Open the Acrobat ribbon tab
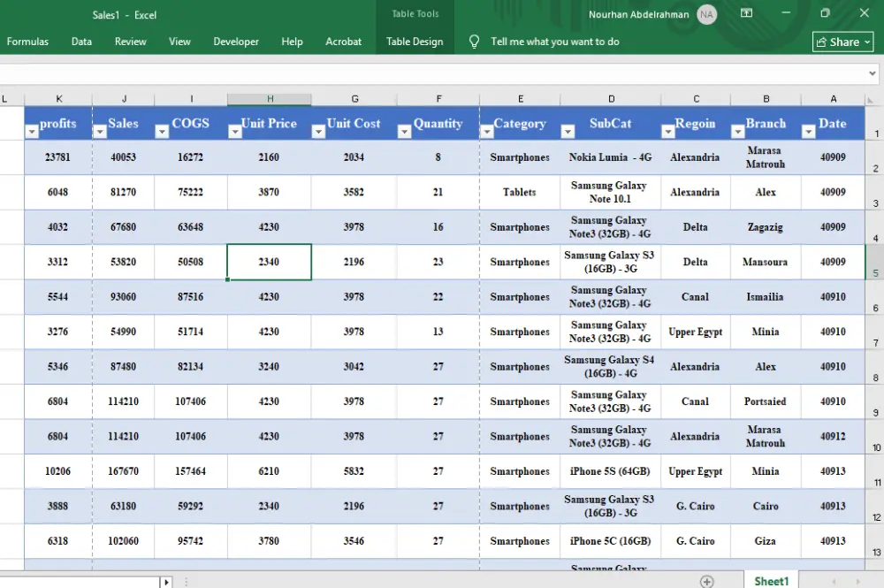This screenshot has height=588, width=884. [343, 42]
